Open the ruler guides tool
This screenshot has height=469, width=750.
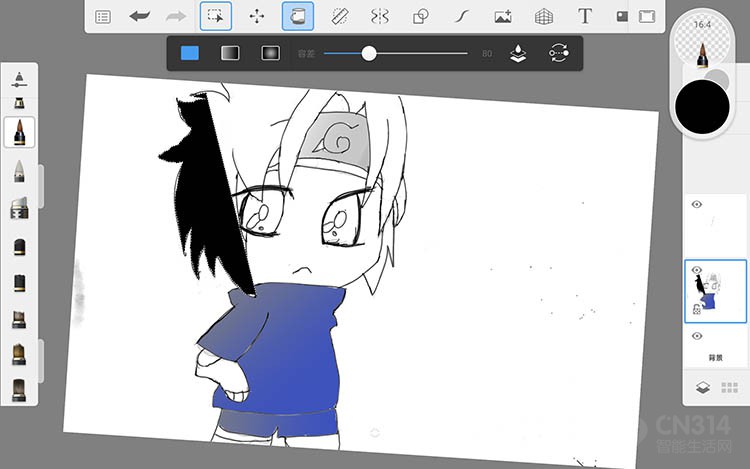pyautogui.click(x=339, y=17)
